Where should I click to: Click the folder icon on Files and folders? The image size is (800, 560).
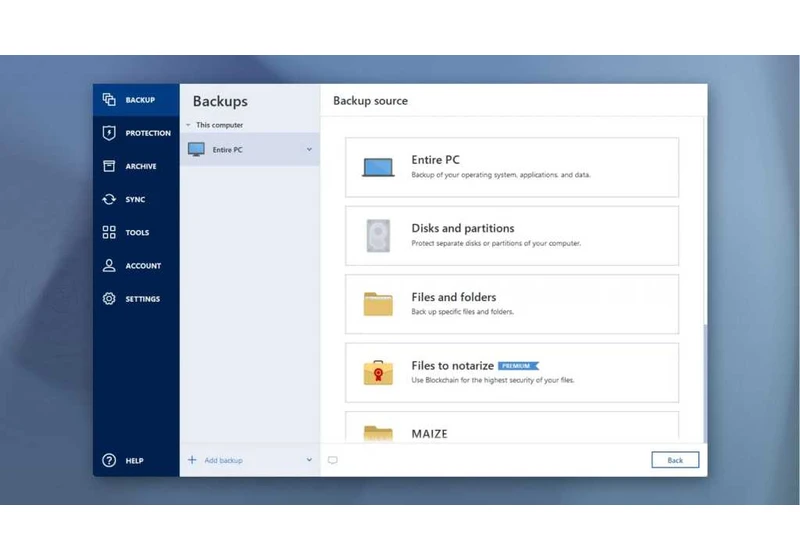pyautogui.click(x=378, y=304)
